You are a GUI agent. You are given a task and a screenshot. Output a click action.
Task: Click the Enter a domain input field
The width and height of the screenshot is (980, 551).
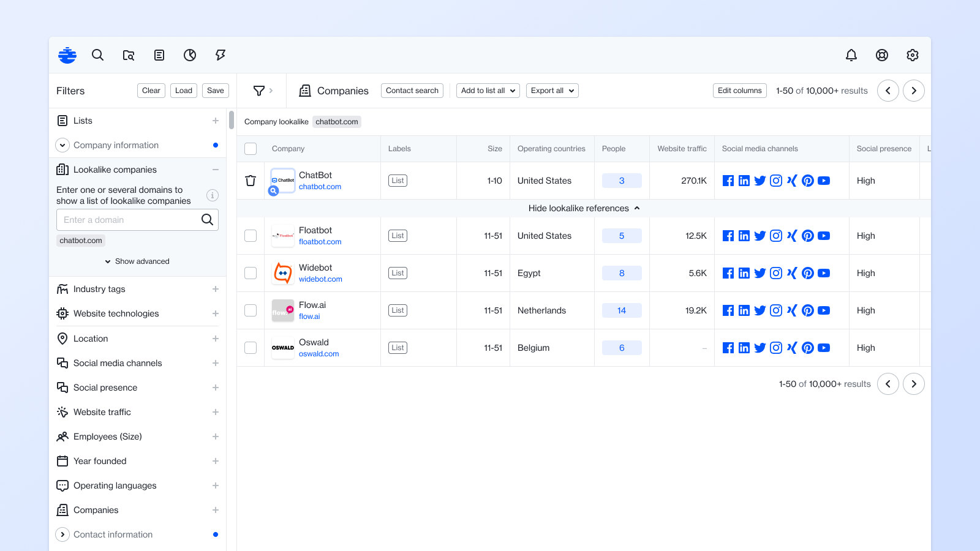tap(129, 220)
